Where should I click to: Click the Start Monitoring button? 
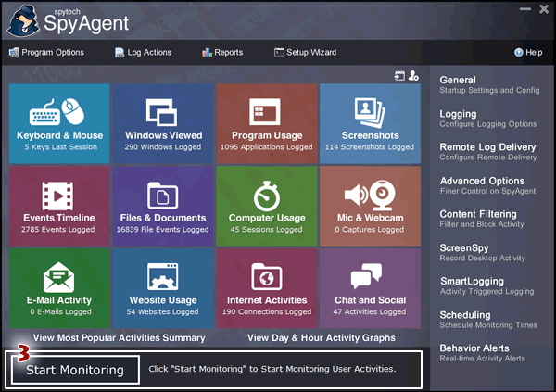pos(75,370)
